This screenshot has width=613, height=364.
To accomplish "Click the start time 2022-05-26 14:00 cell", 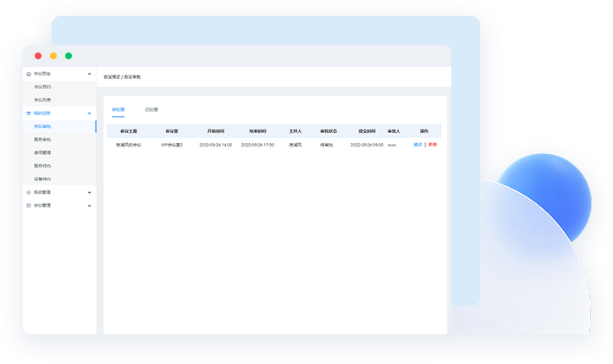I will [x=216, y=145].
